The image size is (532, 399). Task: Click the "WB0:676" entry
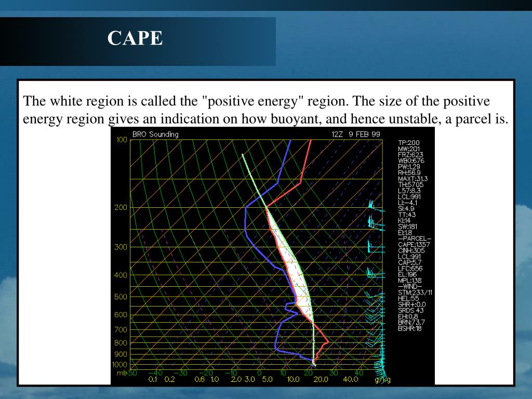coord(411,161)
